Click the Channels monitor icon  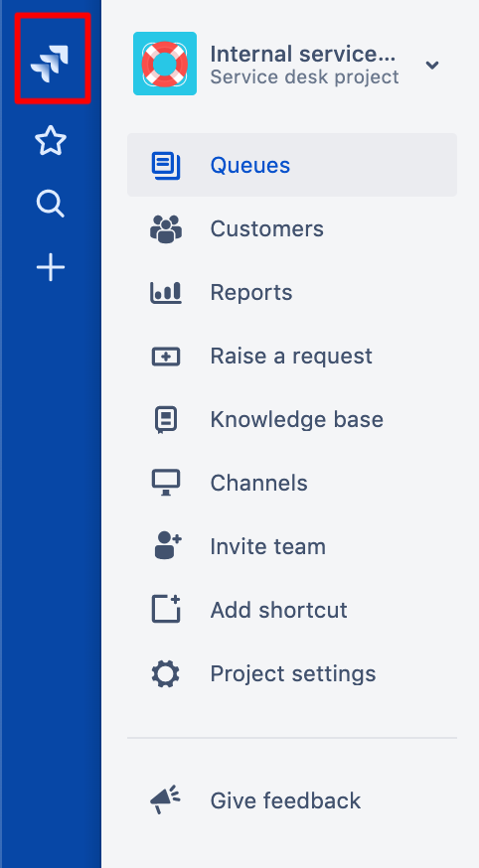(166, 483)
